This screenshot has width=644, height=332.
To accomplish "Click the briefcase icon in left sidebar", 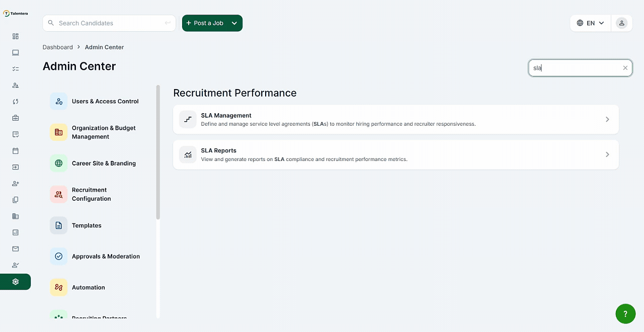I will coord(16,118).
